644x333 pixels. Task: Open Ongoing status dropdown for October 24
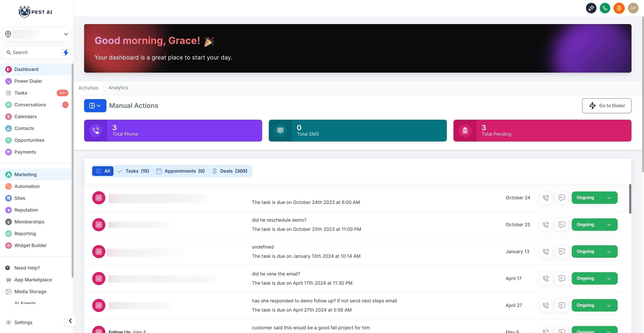click(594, 198)
